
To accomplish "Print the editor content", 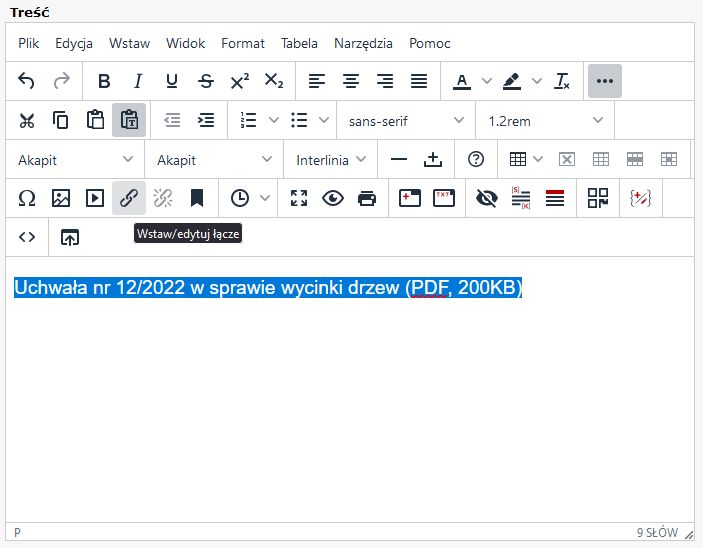I will 367,198.
